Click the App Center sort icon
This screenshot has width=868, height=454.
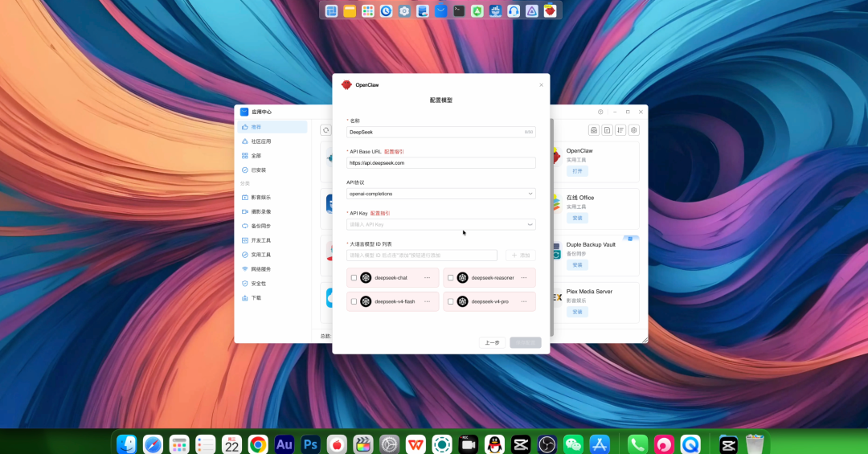click(620, 130)
